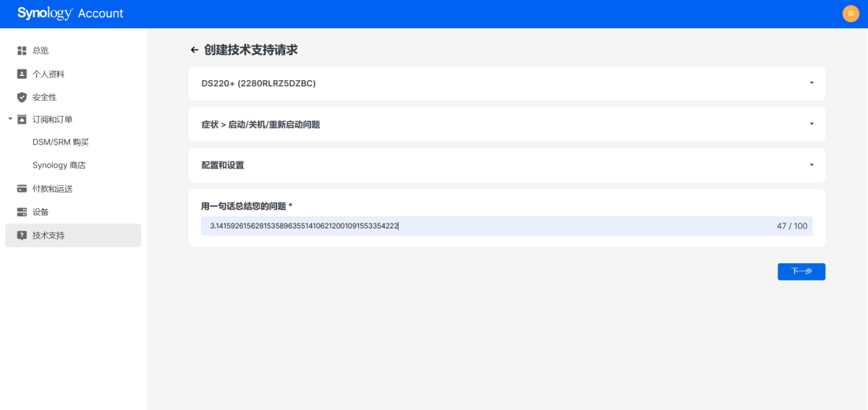The image size is (868, 410).
Task: Select the 技术支持 sidebar item
Action: coord(73,235)
